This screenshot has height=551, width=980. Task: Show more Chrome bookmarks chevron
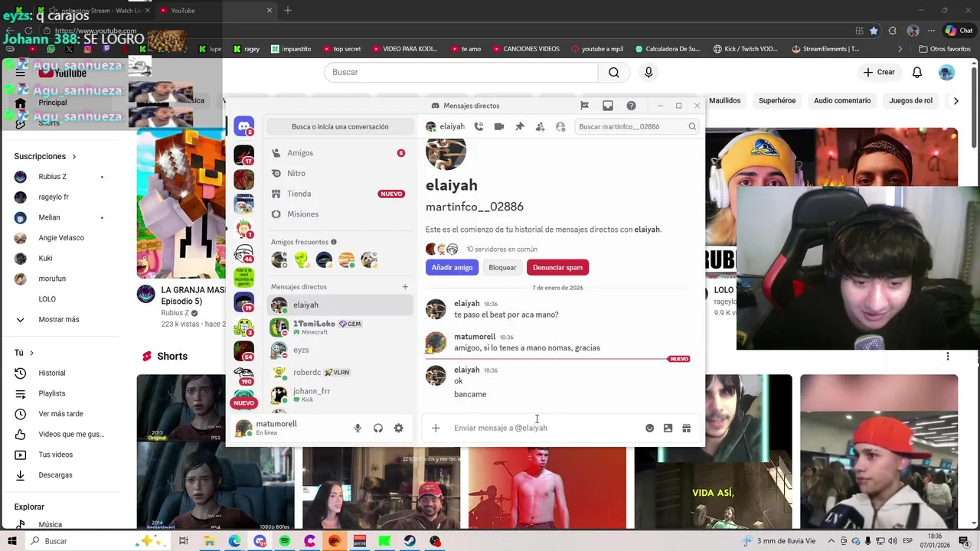coord(900,49)
